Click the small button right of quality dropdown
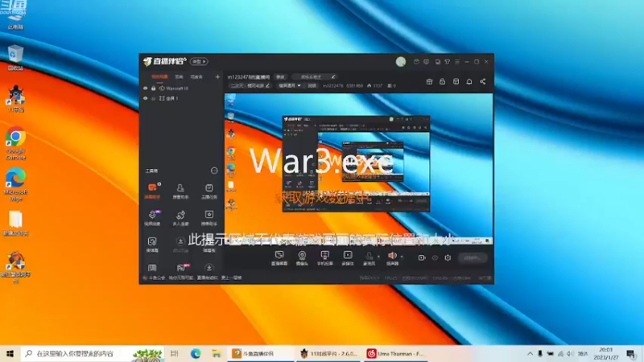The image size is (644, 362). tap(312, 86)
